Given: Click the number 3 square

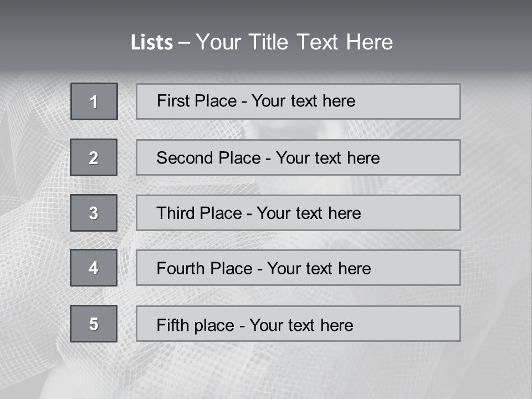Looking at the screenshot, I should click(94, 213).
